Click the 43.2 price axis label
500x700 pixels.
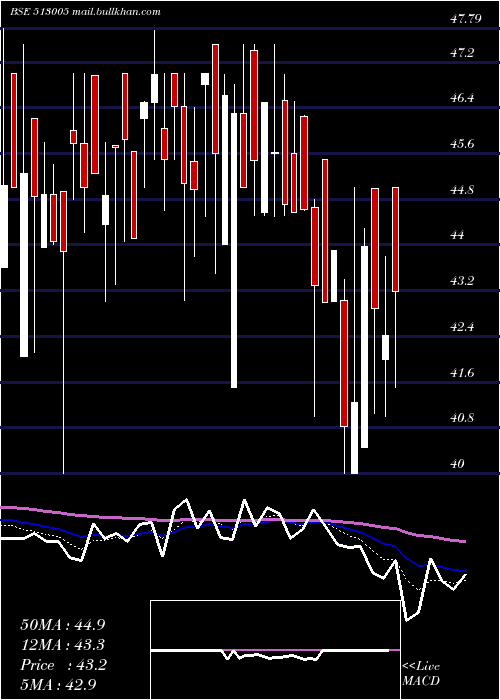coord(462,281)
